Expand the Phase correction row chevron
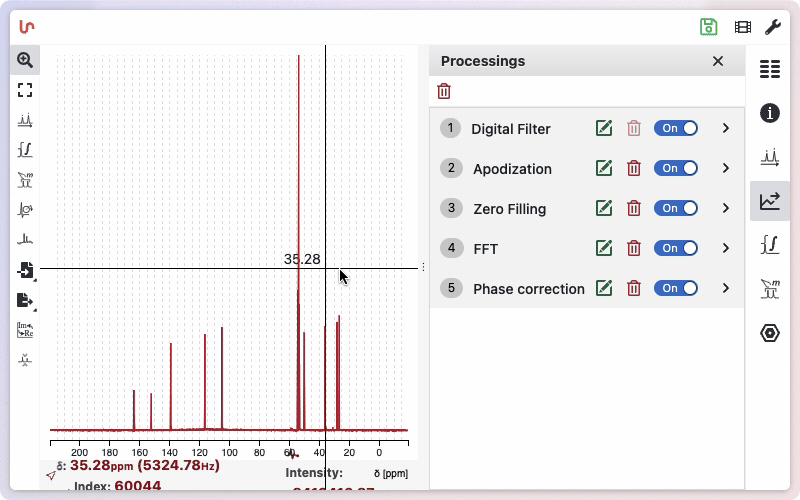Viewport: 800px width, 500px height. (726, 288)
